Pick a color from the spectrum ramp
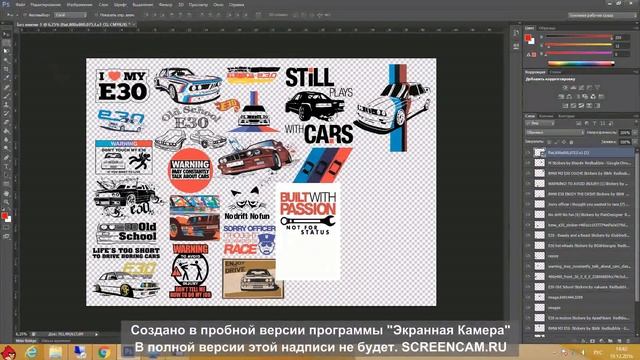Screen dimensions: 640x360 click(x=581, y=63)
